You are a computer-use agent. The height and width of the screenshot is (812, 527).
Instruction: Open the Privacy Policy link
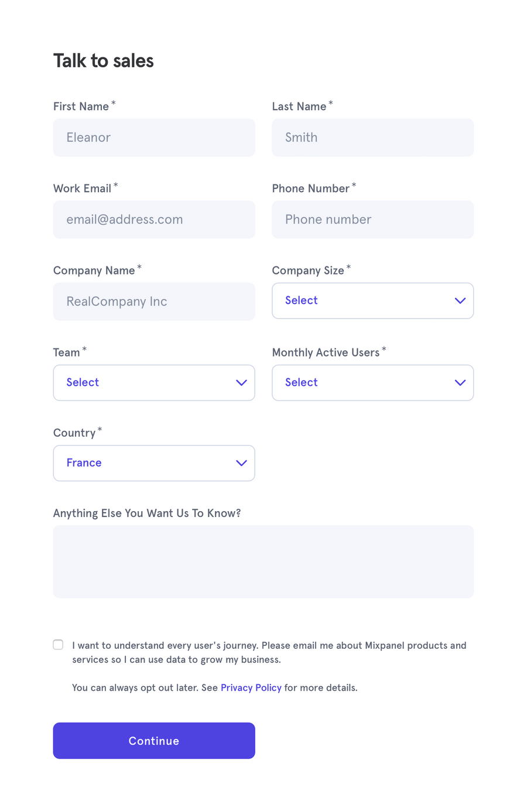[251, 687]
